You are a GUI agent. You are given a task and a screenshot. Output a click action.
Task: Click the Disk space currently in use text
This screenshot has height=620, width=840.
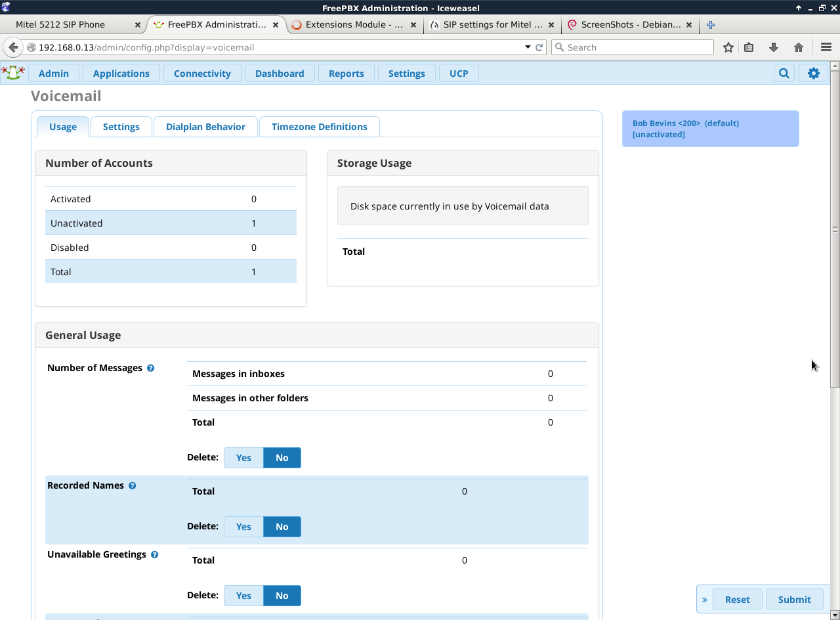point(450,206)
